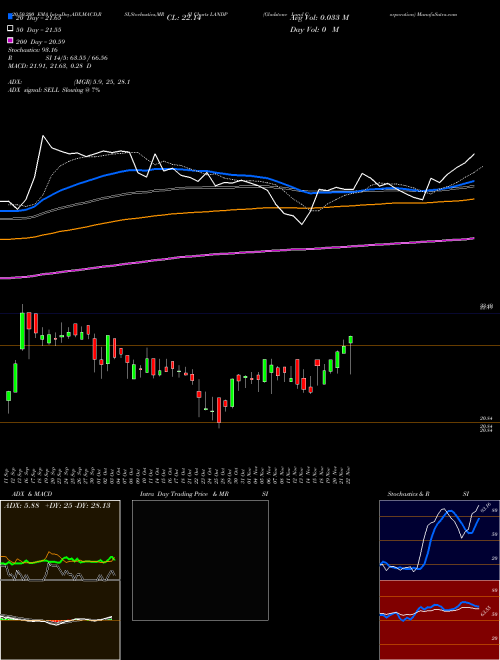500x660 pixels.
Task: Open the blue Stochastics mini chart
Action: 439,540
